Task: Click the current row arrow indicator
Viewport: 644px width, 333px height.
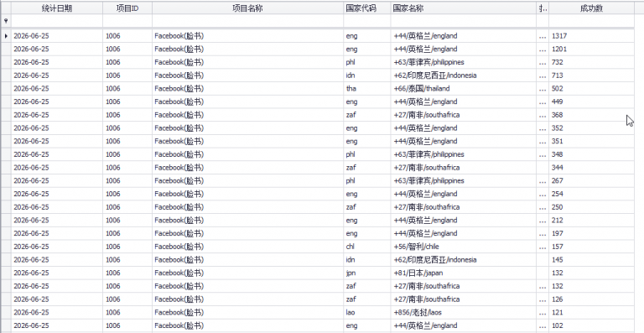Action: click(x=6, y=36)
